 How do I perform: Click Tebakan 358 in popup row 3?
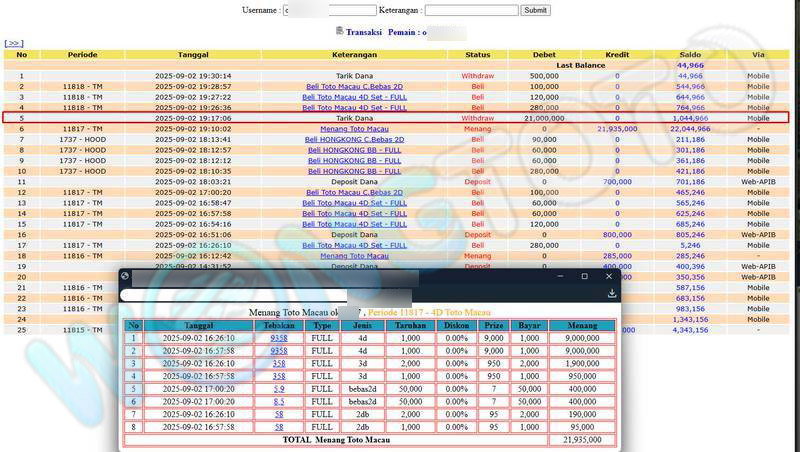(x=279, y=363)
